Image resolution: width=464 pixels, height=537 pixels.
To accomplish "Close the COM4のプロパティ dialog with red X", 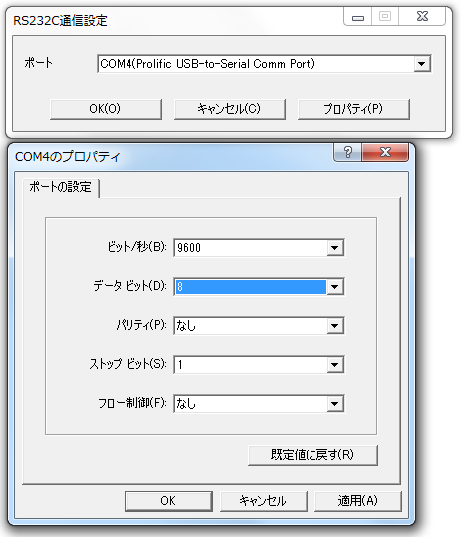I will click(385, 152).
